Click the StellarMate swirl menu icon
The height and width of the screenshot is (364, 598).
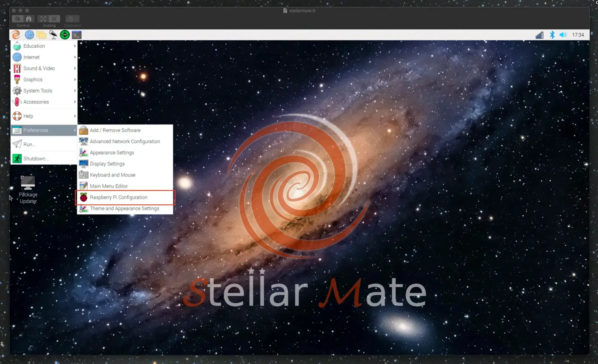click(16, 35)
